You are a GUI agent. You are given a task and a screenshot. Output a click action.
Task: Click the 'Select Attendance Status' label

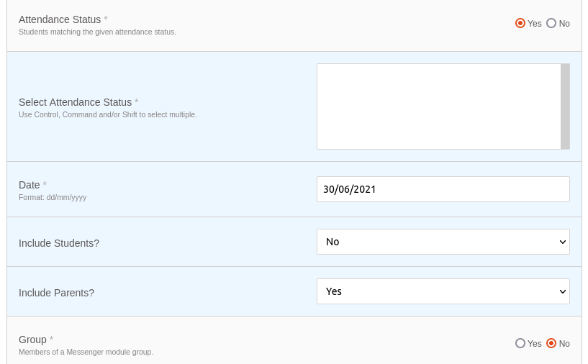click(75, 102)
